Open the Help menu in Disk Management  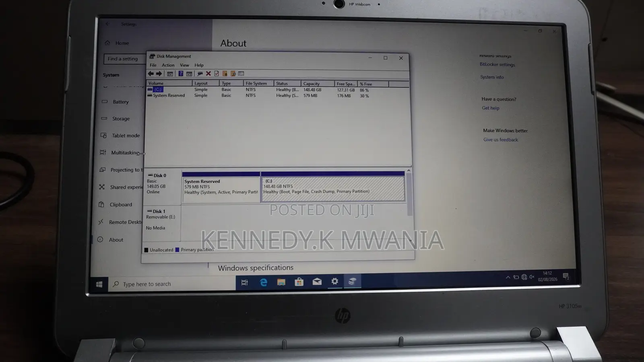pyautogui.click(x=199, y=65)
